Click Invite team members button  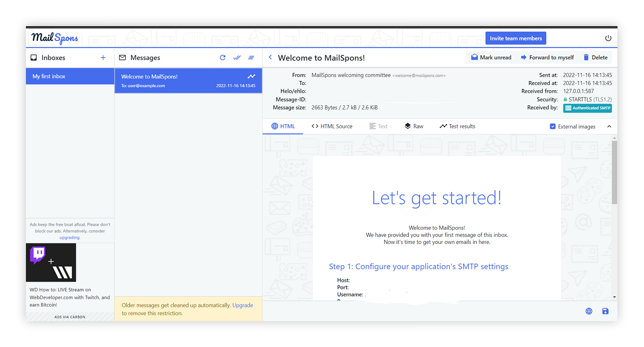click(x=516, y=38)
